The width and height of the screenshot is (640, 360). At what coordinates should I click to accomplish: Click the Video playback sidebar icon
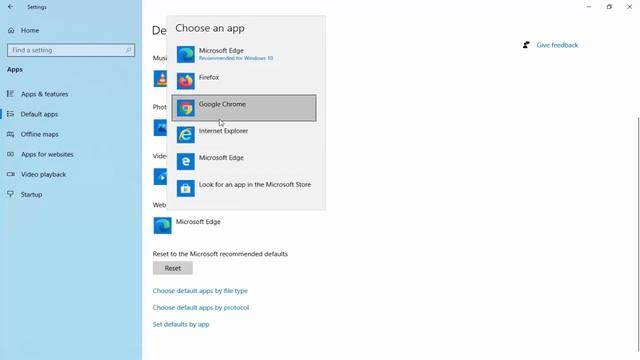11,174
